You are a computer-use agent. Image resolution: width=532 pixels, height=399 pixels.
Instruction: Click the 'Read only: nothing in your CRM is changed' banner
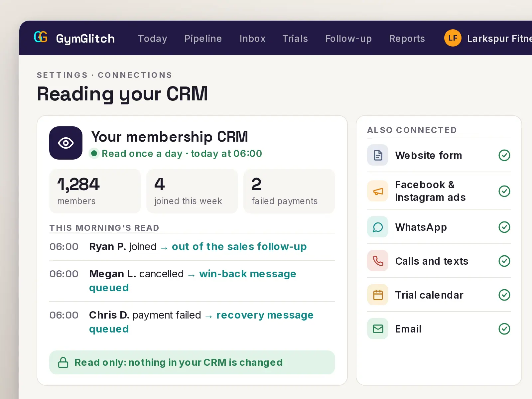pyautogui.click(x=192, y=362)
